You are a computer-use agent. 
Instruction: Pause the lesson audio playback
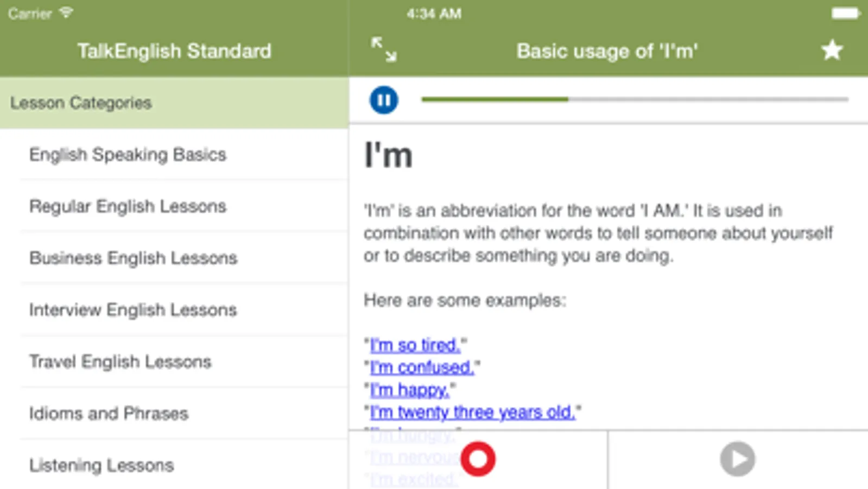[x=383, y=100]
